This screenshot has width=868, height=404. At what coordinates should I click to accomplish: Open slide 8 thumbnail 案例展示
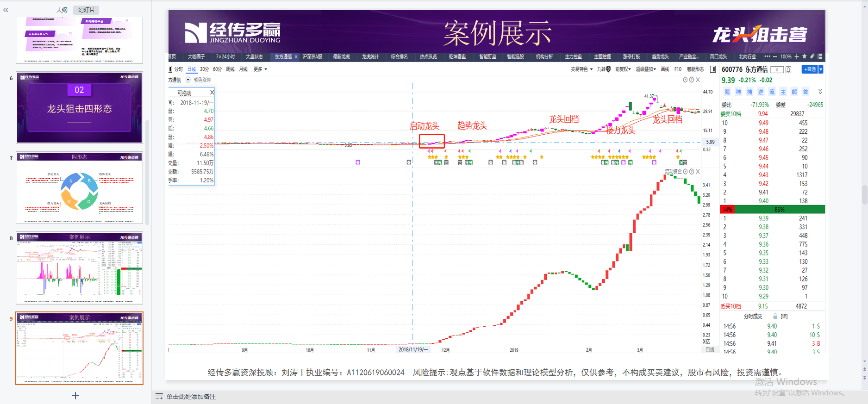(79, 268)
